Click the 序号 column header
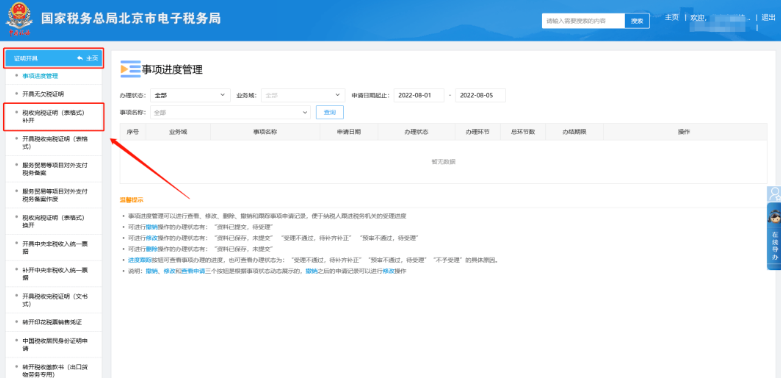This screenshot has height=378, width=781. click(132, 132)
